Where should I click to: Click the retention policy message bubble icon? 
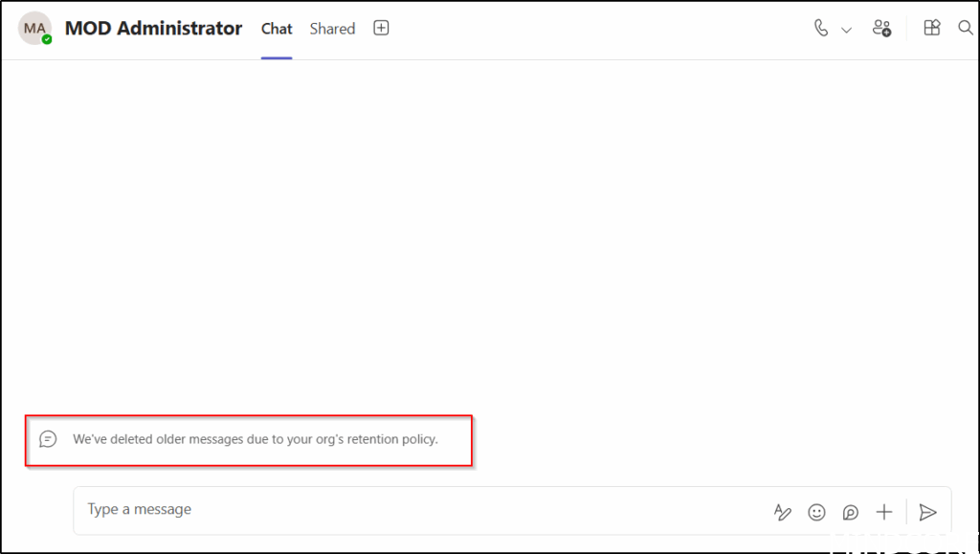coord(48,439)
